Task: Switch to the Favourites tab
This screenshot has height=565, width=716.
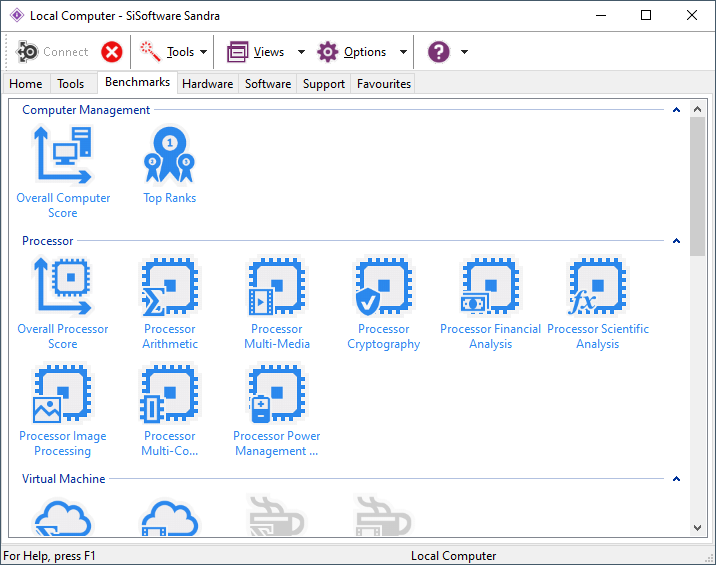Action: [384, 84]
